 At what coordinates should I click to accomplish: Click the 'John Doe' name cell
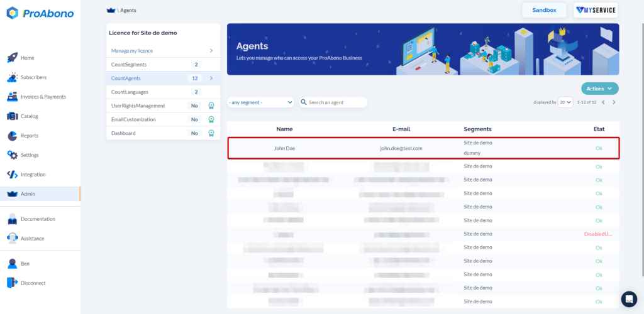coord(284,148)
